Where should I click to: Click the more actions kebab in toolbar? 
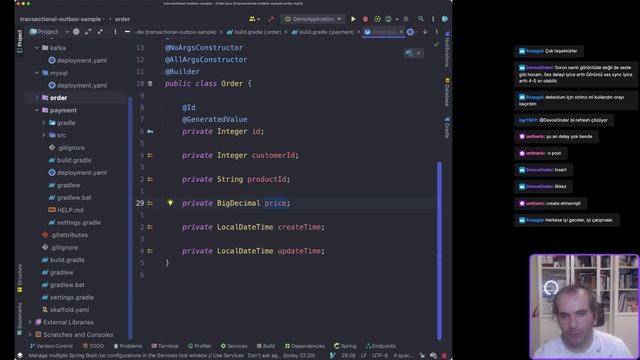433,19
